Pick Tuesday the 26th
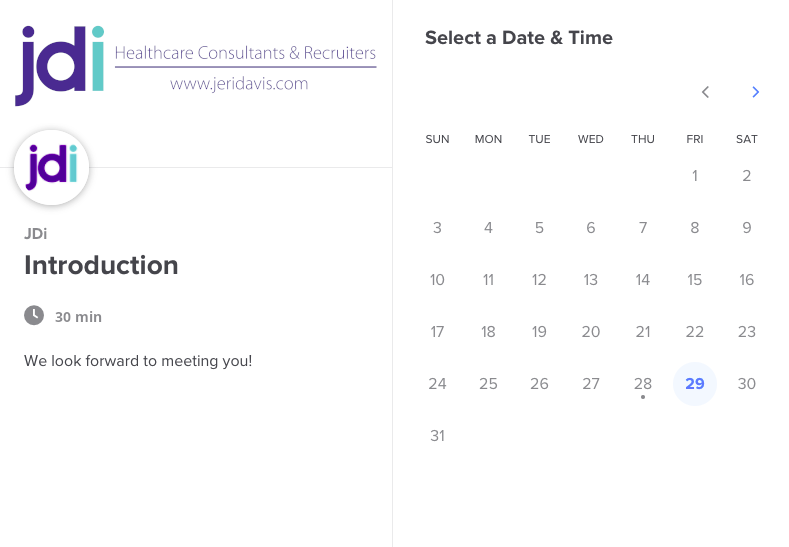 point(539,383)
